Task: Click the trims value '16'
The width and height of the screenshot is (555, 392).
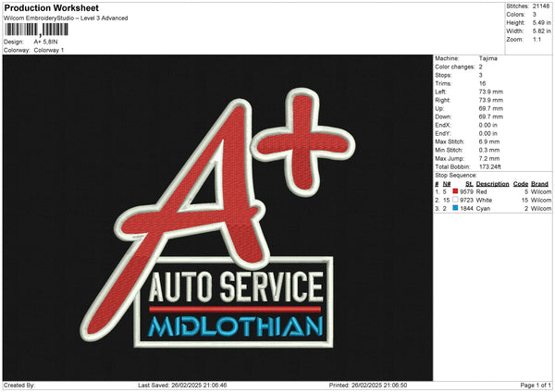Action: [483, 83]
